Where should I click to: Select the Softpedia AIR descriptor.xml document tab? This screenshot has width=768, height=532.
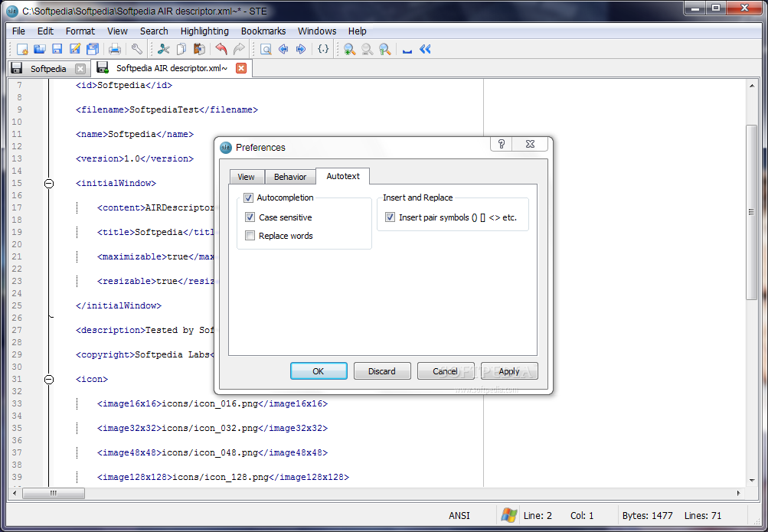[172, 68]
